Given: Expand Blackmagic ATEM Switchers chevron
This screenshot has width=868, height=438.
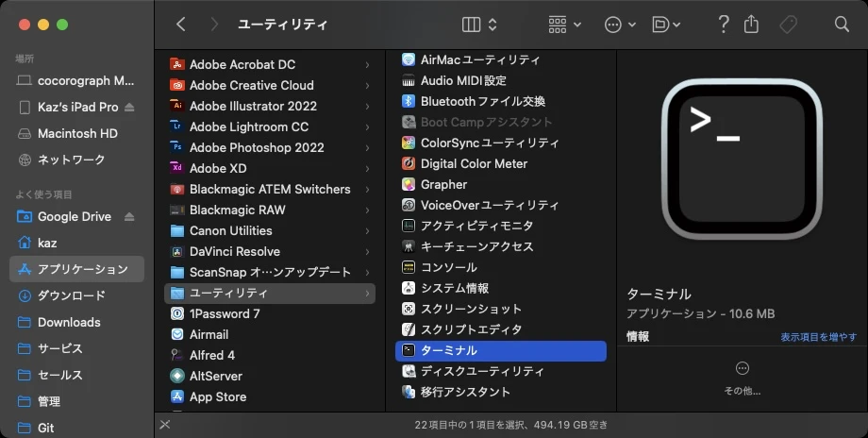Looking at the screenshot, I should click(367, 190).
